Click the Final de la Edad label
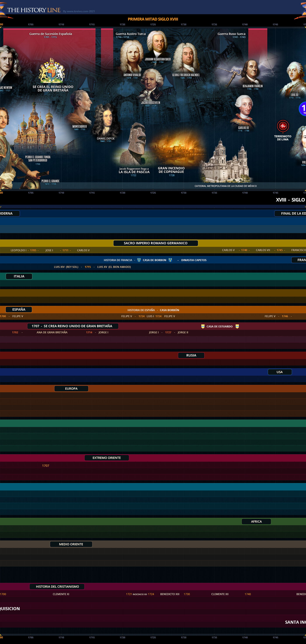 290,213
